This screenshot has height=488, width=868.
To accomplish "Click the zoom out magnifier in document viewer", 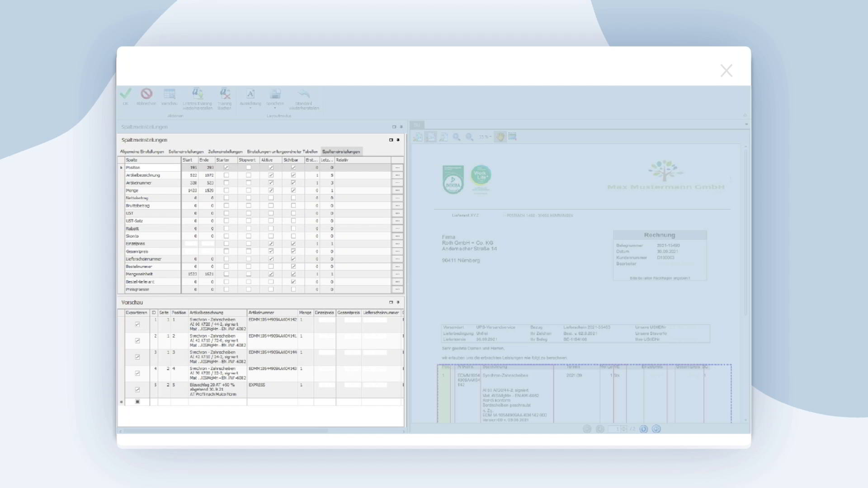I will click(470, 137).
